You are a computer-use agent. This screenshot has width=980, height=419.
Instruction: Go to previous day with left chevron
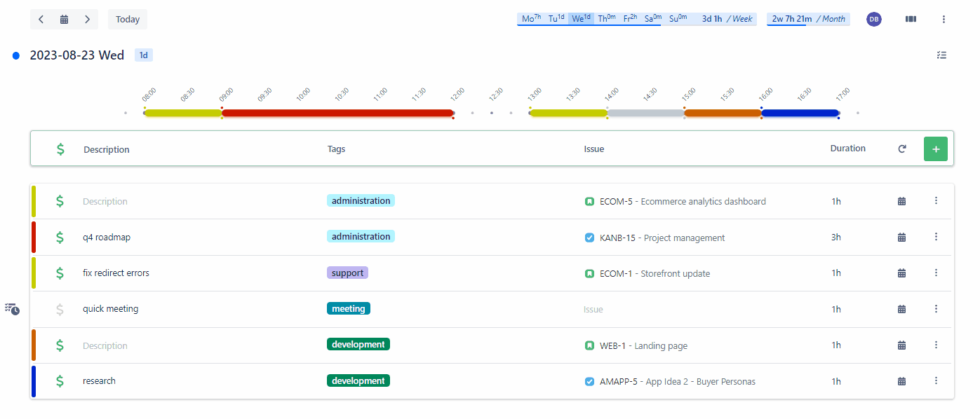point(41,20)
